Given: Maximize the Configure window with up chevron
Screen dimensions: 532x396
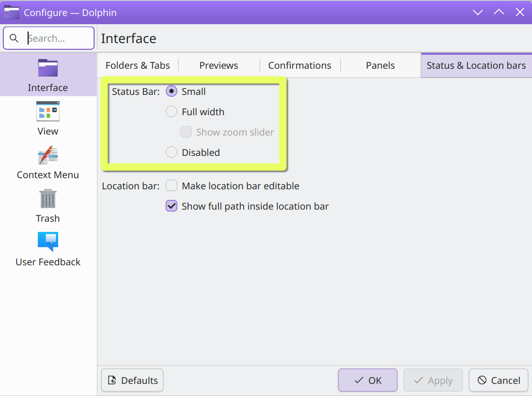Looking at the screenshot, I should (x=499, y=13).
